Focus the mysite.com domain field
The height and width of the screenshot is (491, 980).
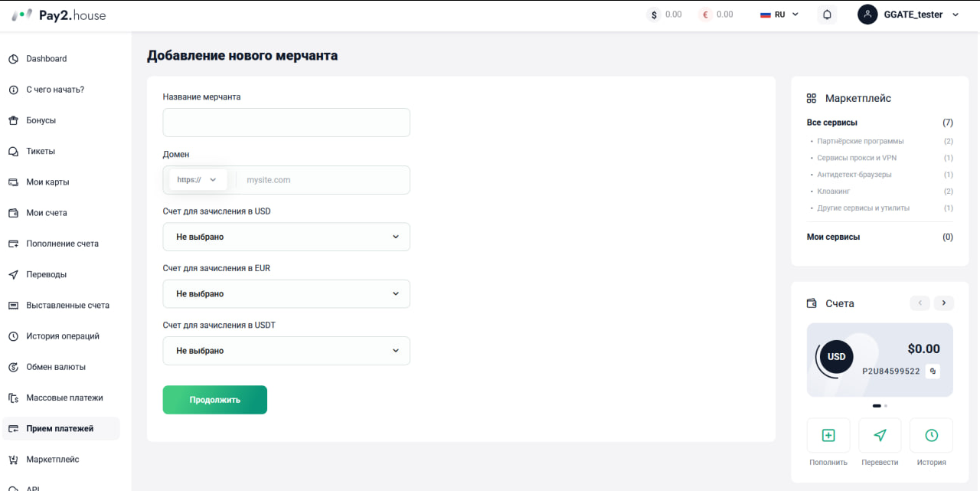(x=323, y=180)
